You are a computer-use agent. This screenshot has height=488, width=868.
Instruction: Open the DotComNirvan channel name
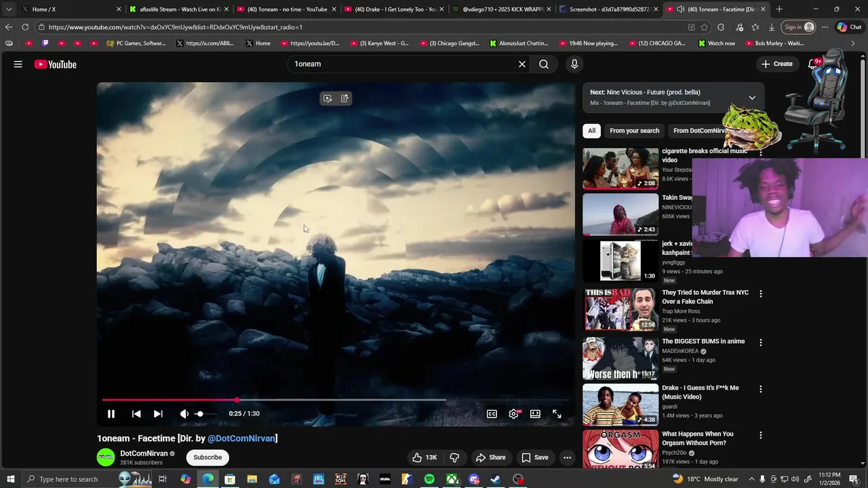(x=144, y=453)
